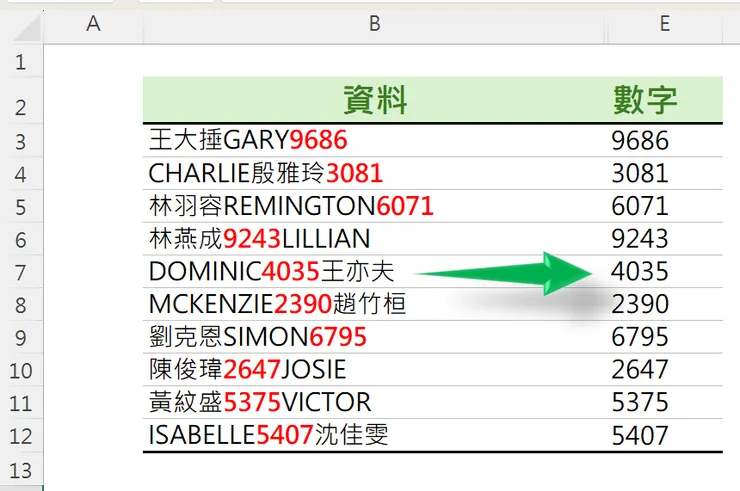Select cell containing ISABELLE5407沈佳雯

coord(375,435)
